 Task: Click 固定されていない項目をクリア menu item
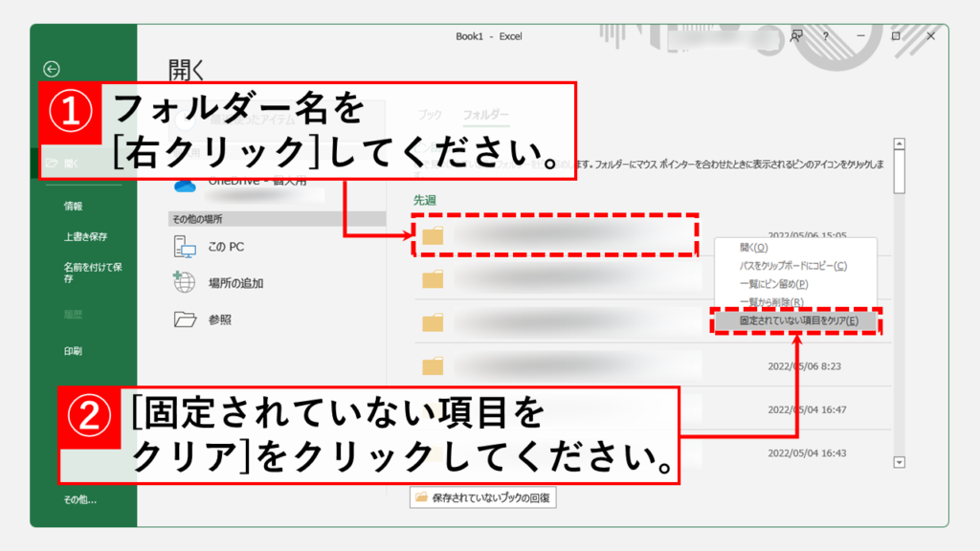(798, 321)
